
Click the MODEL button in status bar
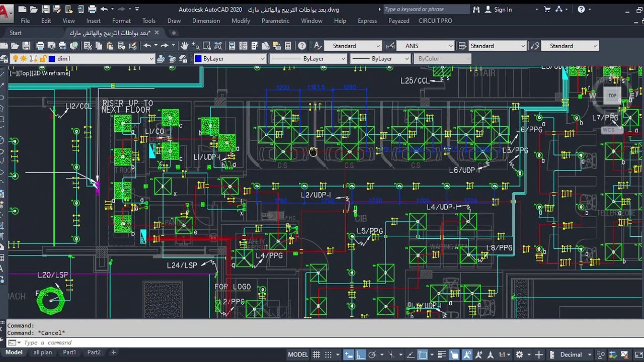coord(298,354)
